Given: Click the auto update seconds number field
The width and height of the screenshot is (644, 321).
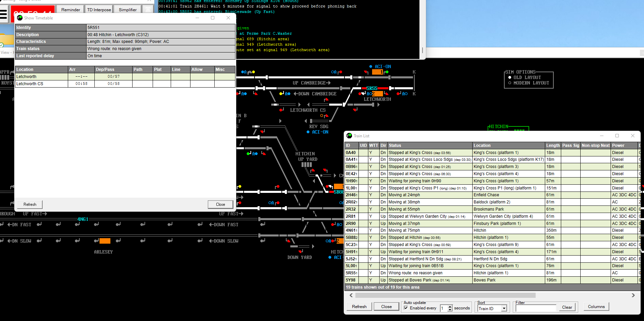Looking at the screenshot, I should [444, 308].
